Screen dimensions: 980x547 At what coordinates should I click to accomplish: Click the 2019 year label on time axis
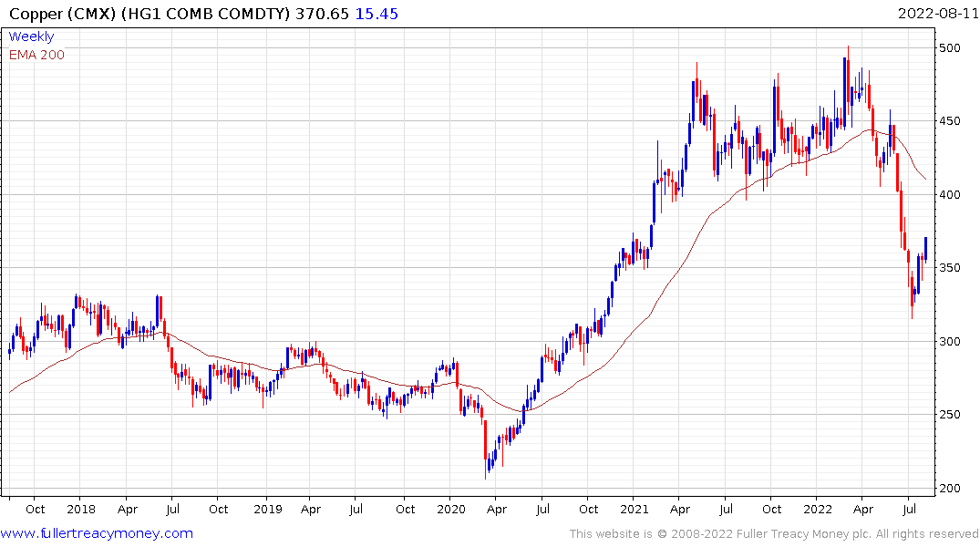[x=267, y=509]
